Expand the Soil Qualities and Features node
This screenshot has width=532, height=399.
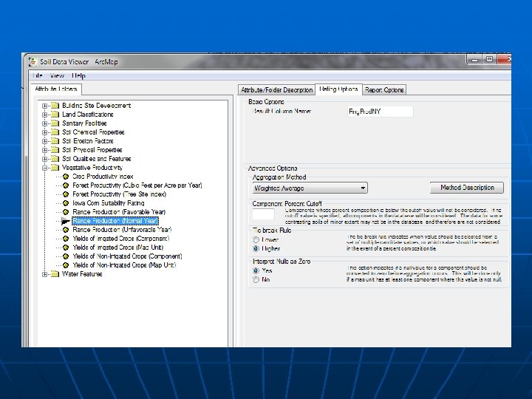44,158
